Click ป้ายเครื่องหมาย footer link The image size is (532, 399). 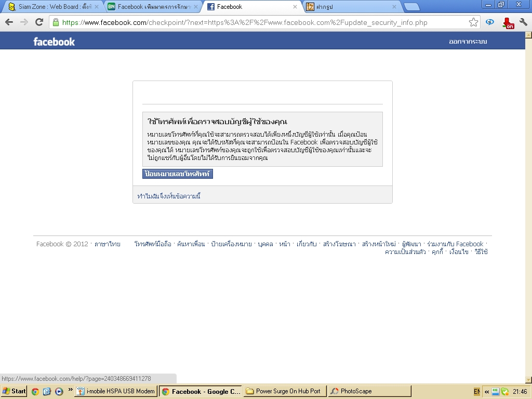pos(231,244)
